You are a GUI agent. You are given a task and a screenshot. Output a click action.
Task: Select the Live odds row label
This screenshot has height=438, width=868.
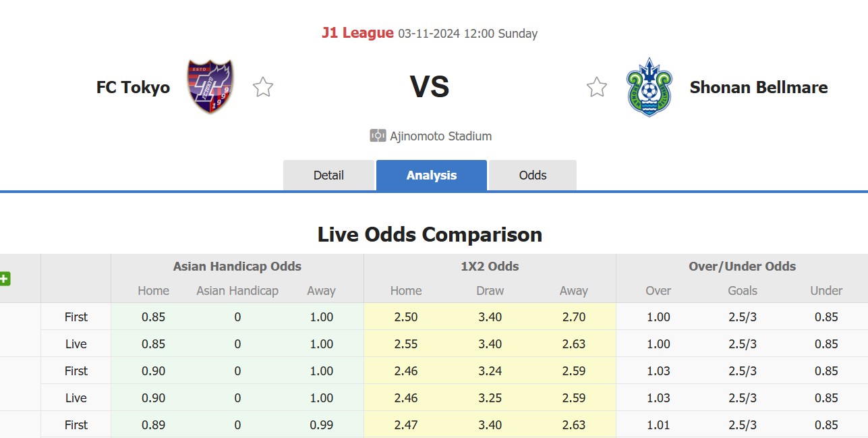tap(76, 344)
